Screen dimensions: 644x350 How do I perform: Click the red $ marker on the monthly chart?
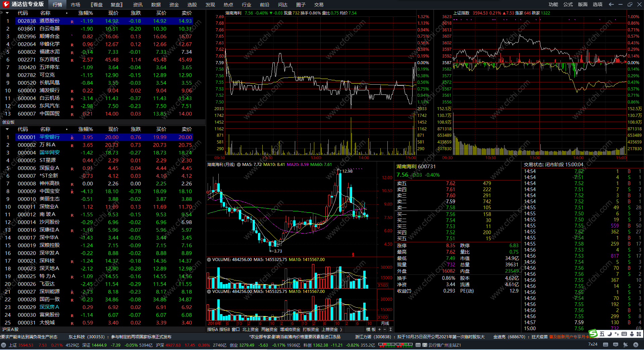pyautogui.click(x=353, y=255)
